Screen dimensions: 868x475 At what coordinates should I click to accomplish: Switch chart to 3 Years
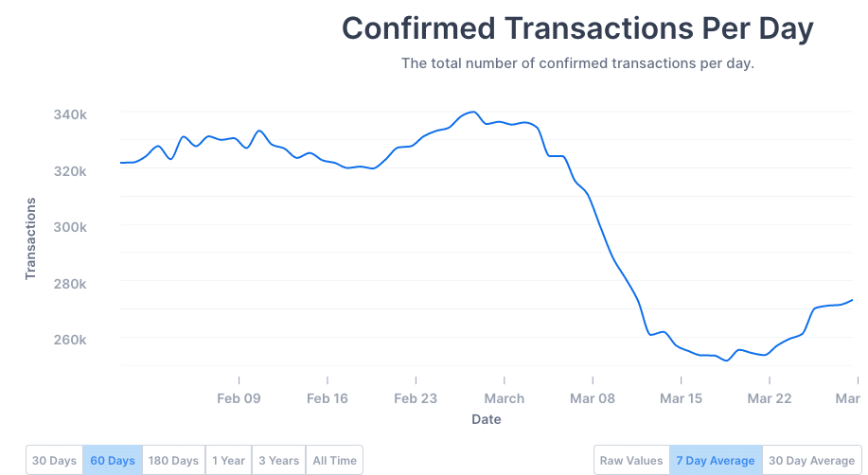tap(278, 461)
